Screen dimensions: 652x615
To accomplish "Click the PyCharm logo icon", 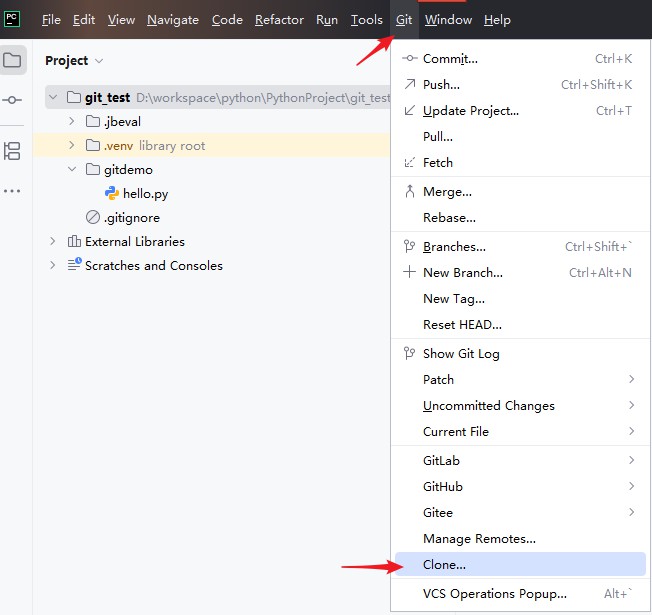I will click(x=12, y=19).
